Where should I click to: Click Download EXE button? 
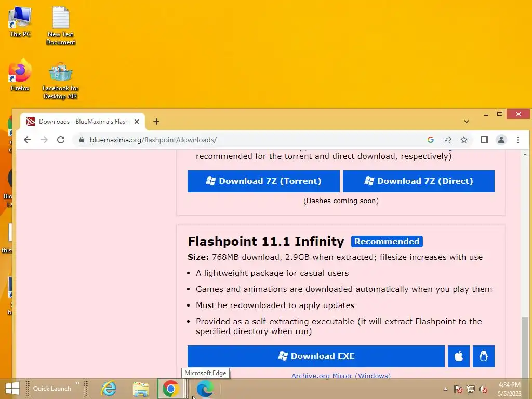click(316, 356)
